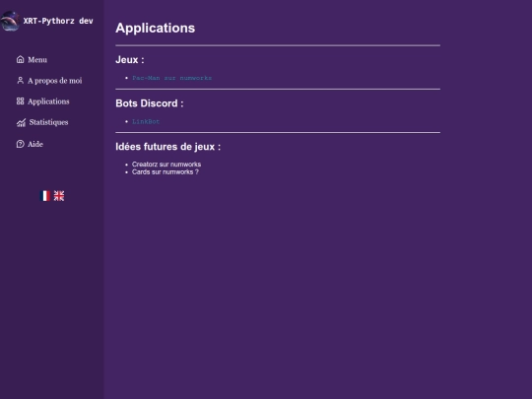Viewport: 532px width, 399px height.
Task: Click the person icon beside A propos de moi
Action: [x=21, y=81]
